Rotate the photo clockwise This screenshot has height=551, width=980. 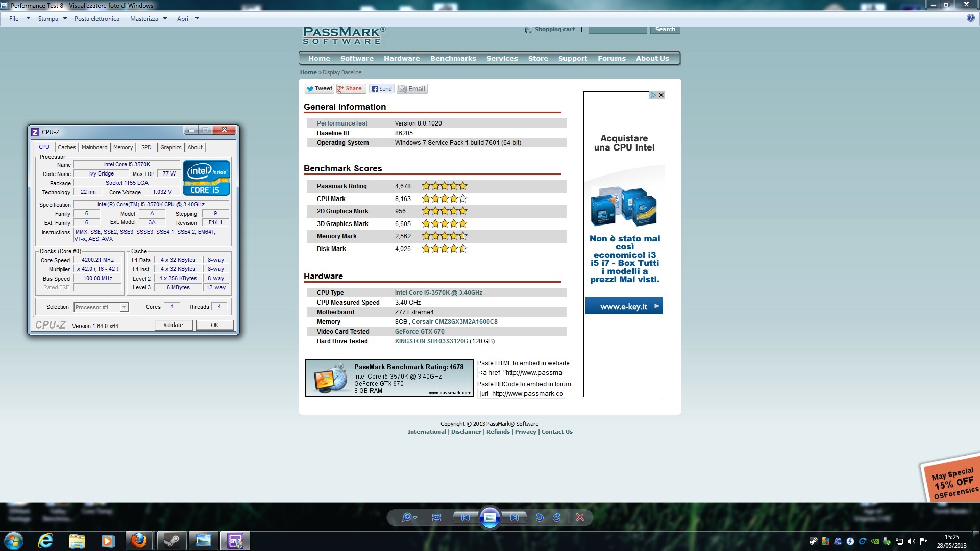click(557, 517)
